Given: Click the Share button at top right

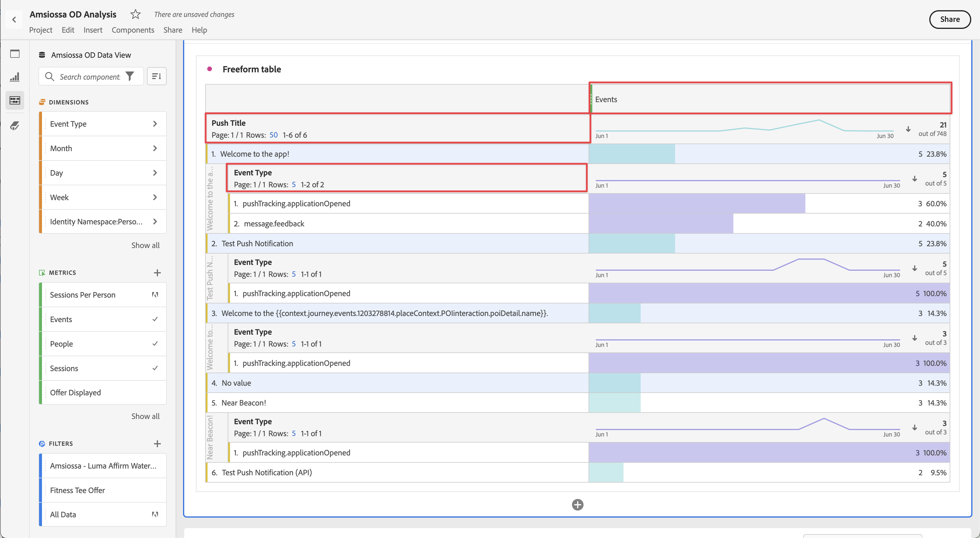Looking at the screenshot, I should pyautogui.click(x=949, y=20).
